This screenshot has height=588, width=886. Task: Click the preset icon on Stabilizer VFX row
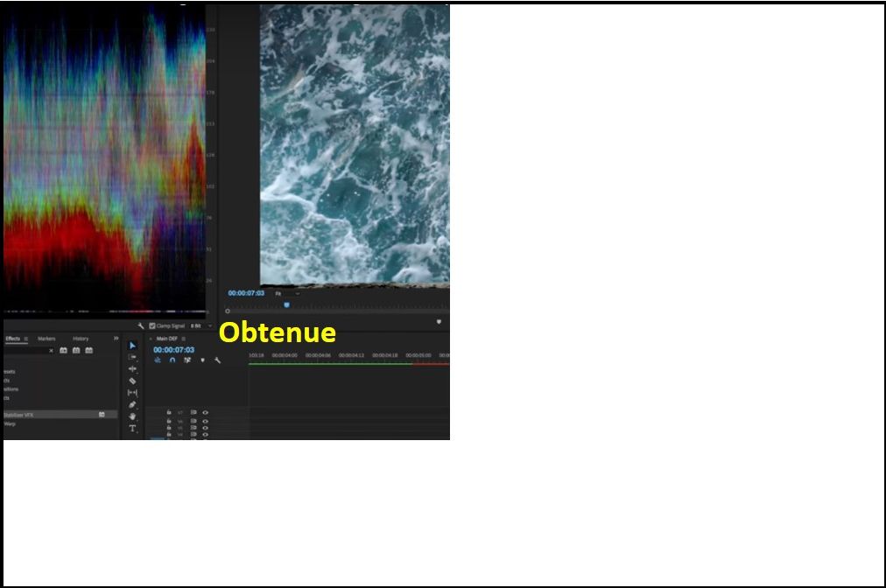coord(102,415)
